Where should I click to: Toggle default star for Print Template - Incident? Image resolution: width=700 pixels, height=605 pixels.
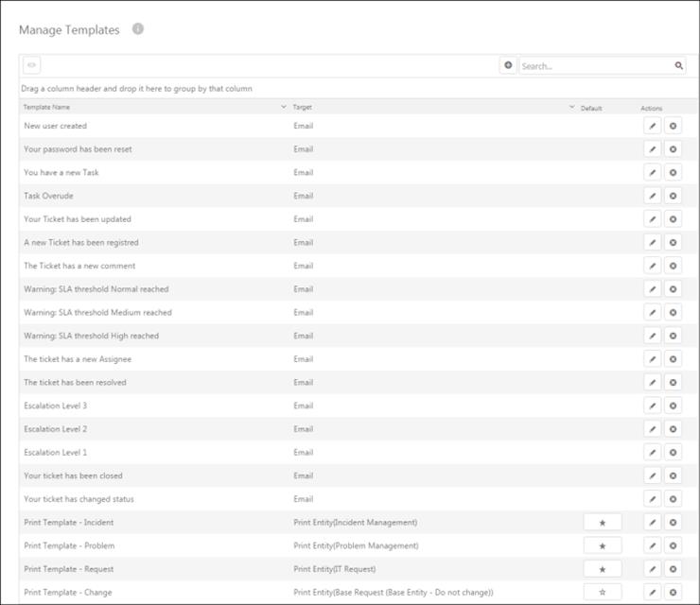pyautogui.click(x=603, y=522)
